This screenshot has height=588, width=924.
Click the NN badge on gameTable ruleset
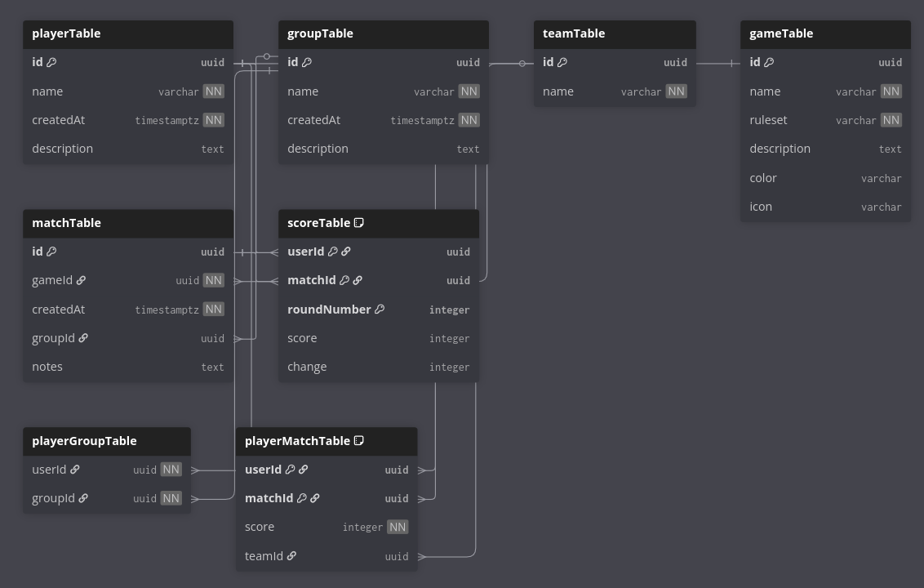891,120
